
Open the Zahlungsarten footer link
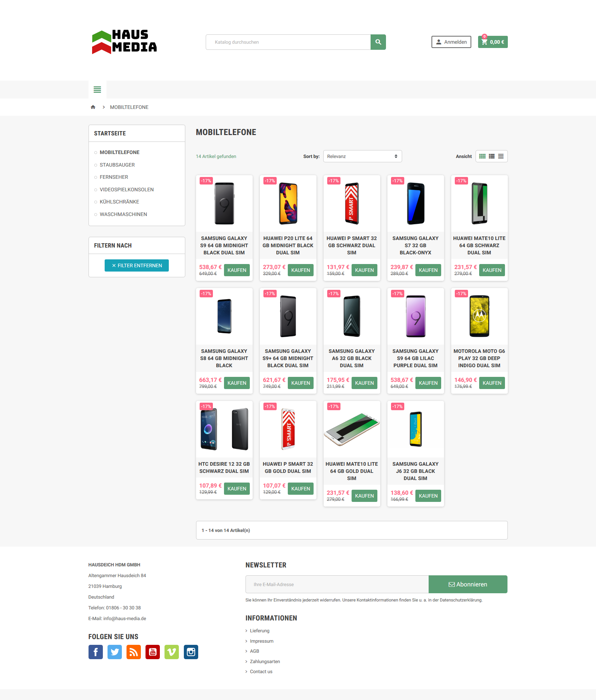pos(265,662)
